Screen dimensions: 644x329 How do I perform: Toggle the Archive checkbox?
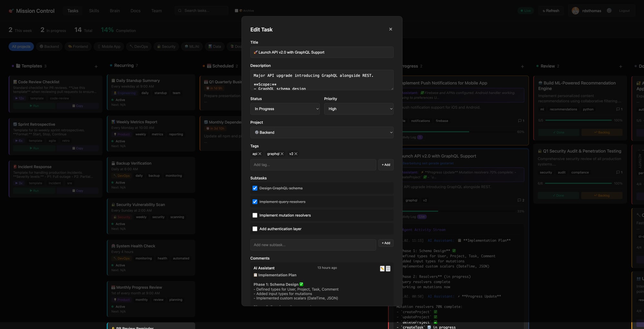(236, 11)
